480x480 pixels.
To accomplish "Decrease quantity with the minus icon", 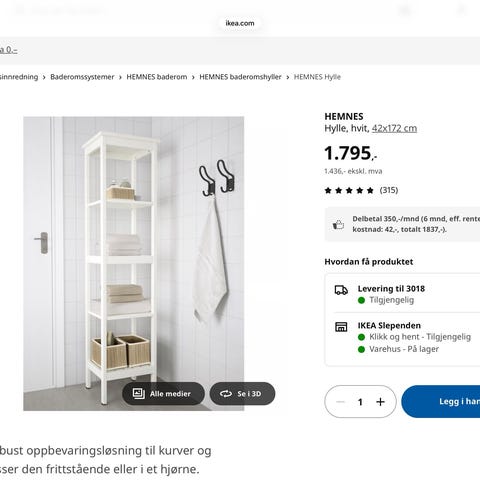I will [340, 402].
